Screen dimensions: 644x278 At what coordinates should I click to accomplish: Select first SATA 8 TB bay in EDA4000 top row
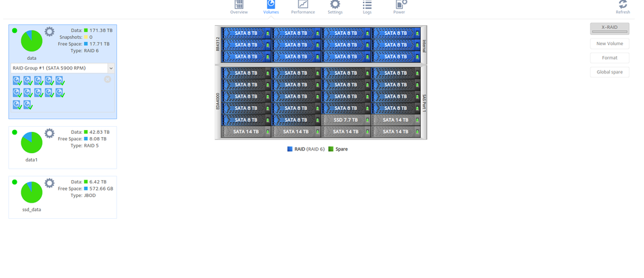[246, 73]
